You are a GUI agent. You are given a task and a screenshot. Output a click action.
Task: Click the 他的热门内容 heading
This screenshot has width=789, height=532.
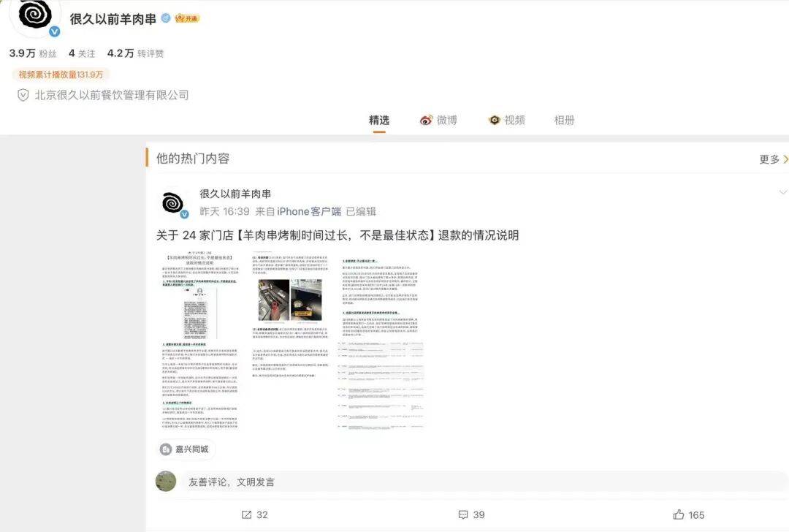coord(193,159)
